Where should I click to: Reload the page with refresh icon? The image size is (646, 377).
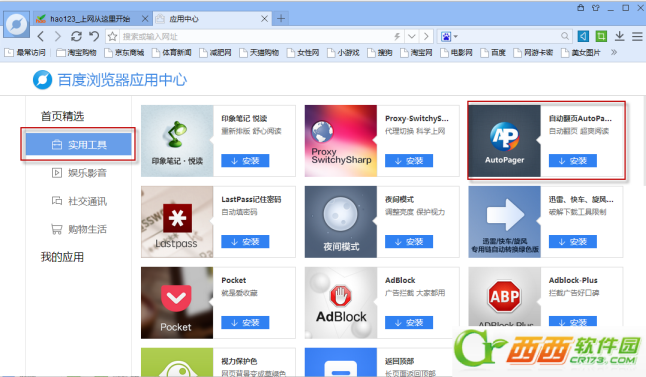[x=76, y=36]
